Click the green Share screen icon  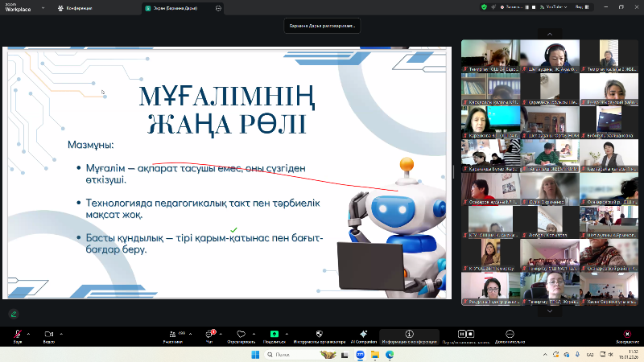tap(275, 334)
